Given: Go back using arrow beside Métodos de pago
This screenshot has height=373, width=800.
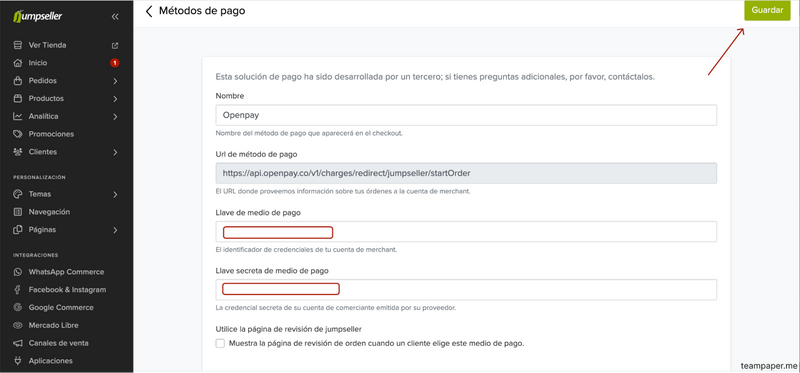Looking at the screenshot, I should [149, 11].
